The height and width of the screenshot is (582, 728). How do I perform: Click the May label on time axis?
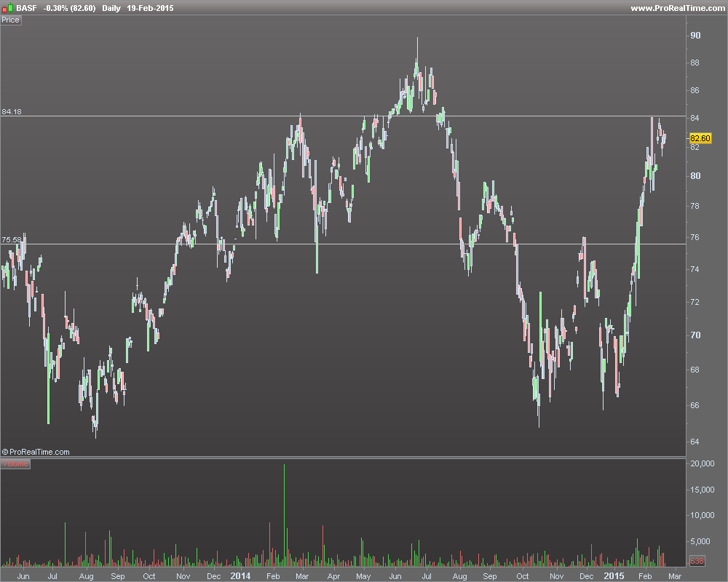point(363,576)
